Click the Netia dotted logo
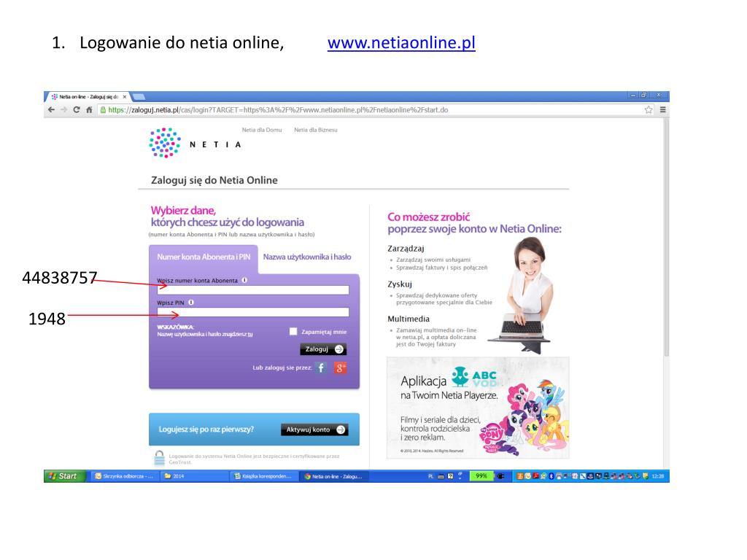 tap(165, 142)
